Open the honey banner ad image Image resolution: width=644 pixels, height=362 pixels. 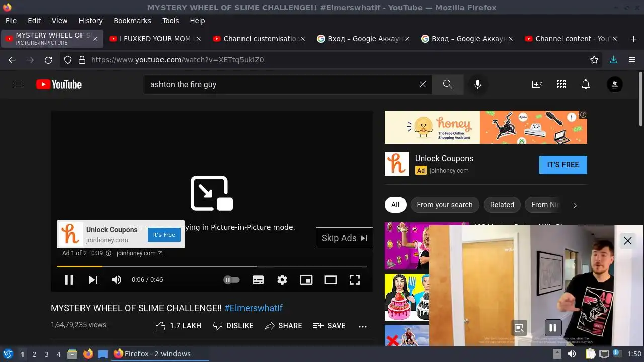tap(486, 127)
